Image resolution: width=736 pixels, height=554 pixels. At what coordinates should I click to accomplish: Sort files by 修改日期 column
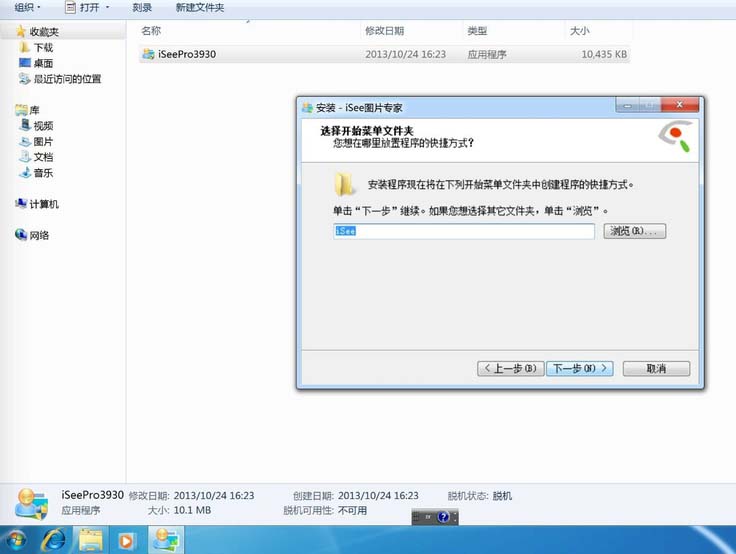coord(385,31)
